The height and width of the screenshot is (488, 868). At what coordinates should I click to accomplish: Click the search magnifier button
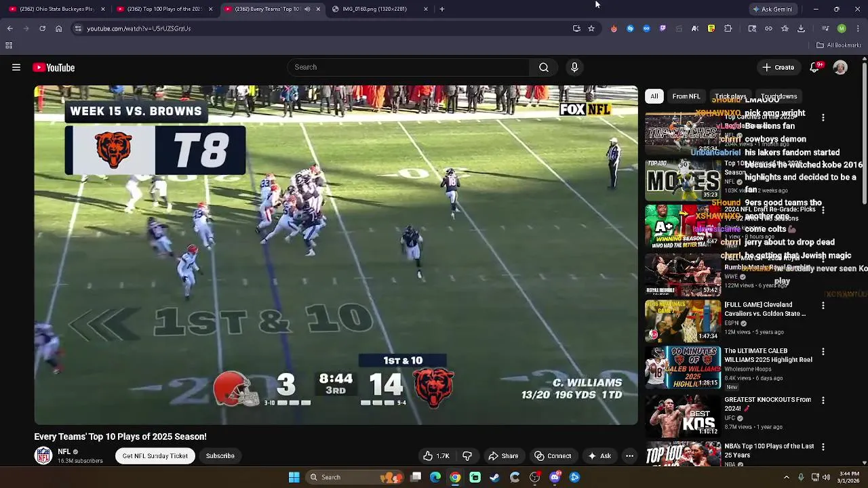pyautogui.click(x=544, y=67)
